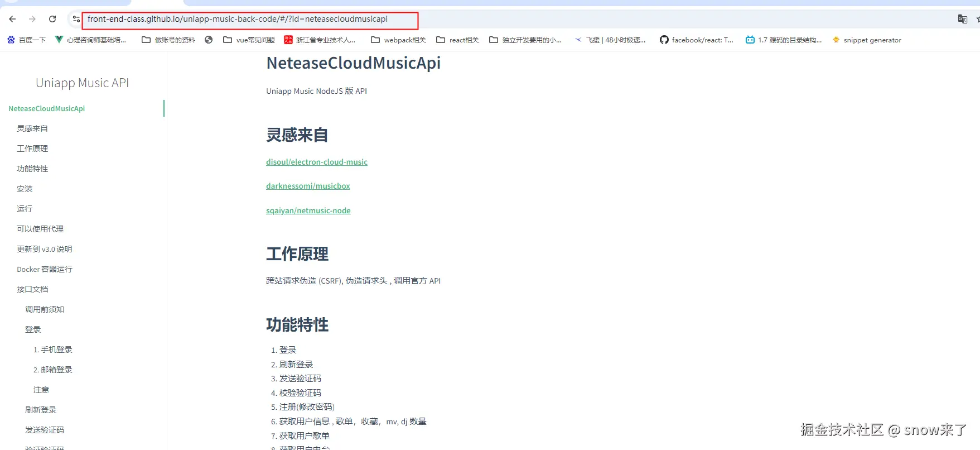Screen dimensions: 980x450
Task: Go to 刷新登录 in the sidebar
Action: (41, 410)
